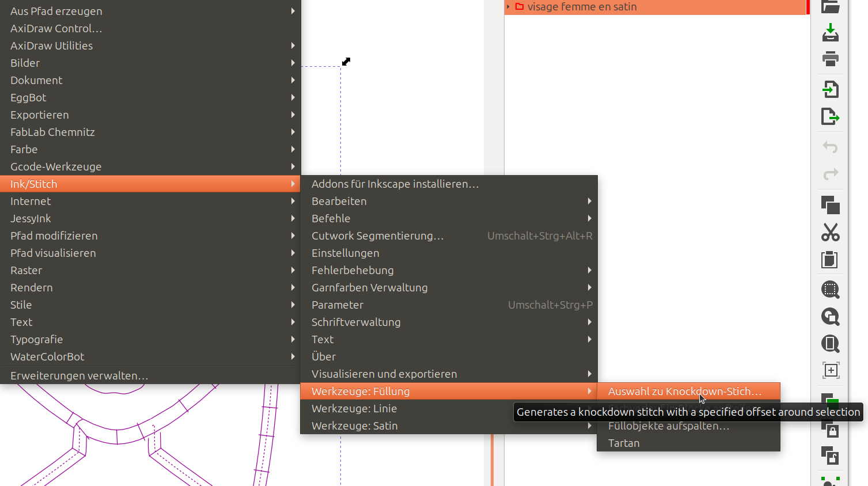Viewport: 868px width, 486px height.
Task: Open the Farbe submenu
Action: [150, 149]
